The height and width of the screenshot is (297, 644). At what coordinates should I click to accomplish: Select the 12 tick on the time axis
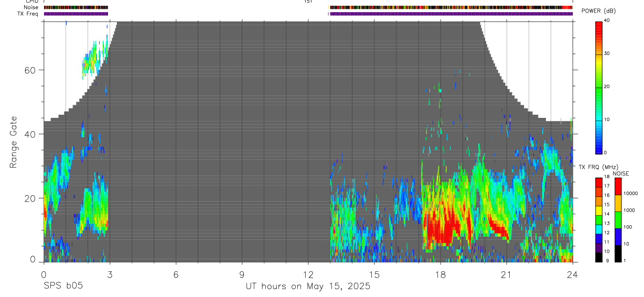(x=308, y=274)
